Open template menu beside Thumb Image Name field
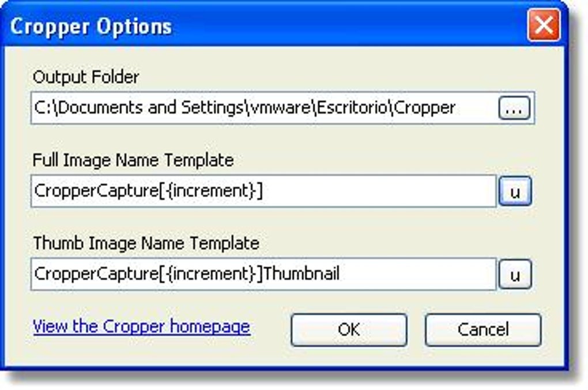Viewport: 588px width, 390px height. pos(515,274)
